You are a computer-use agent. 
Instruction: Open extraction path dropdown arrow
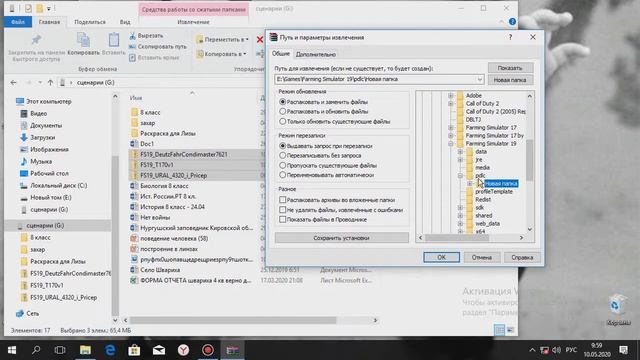click(x=480, y=79)
